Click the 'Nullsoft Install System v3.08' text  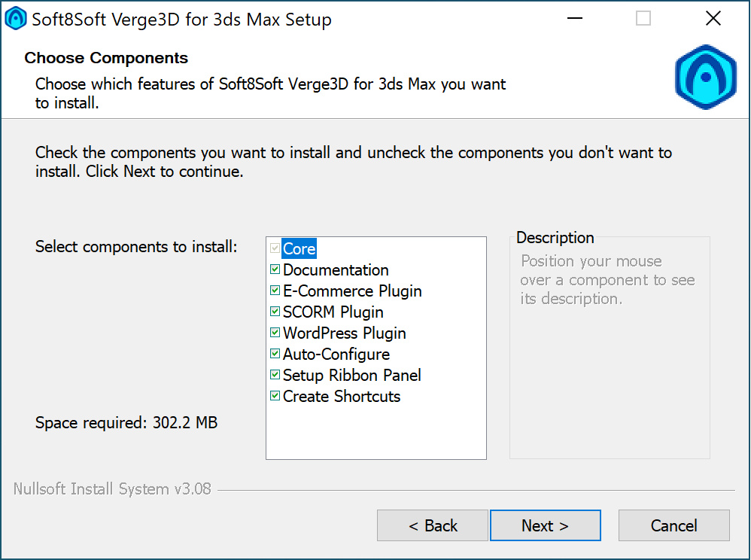click(112, 488)
